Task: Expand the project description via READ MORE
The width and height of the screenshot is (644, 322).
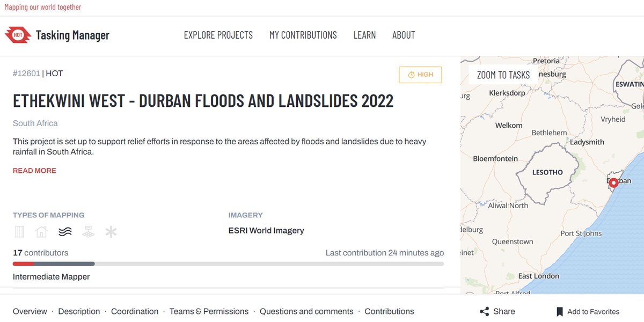Action: click(x=34, y=170)
